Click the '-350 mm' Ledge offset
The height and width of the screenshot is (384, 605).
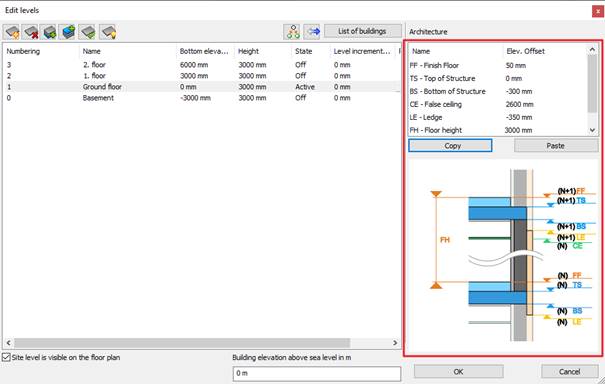(x=519, y=117)
